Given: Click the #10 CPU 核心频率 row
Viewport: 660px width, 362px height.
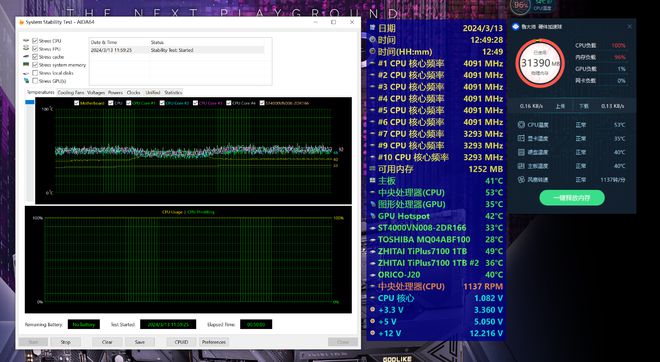Looking at the screenshot, I should coord(436,157).
